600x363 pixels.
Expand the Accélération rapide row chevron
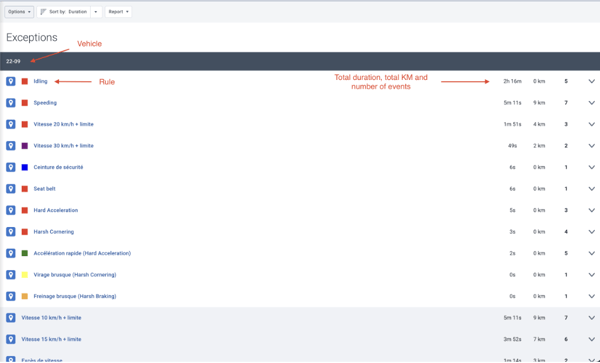[x=592, y=253]
